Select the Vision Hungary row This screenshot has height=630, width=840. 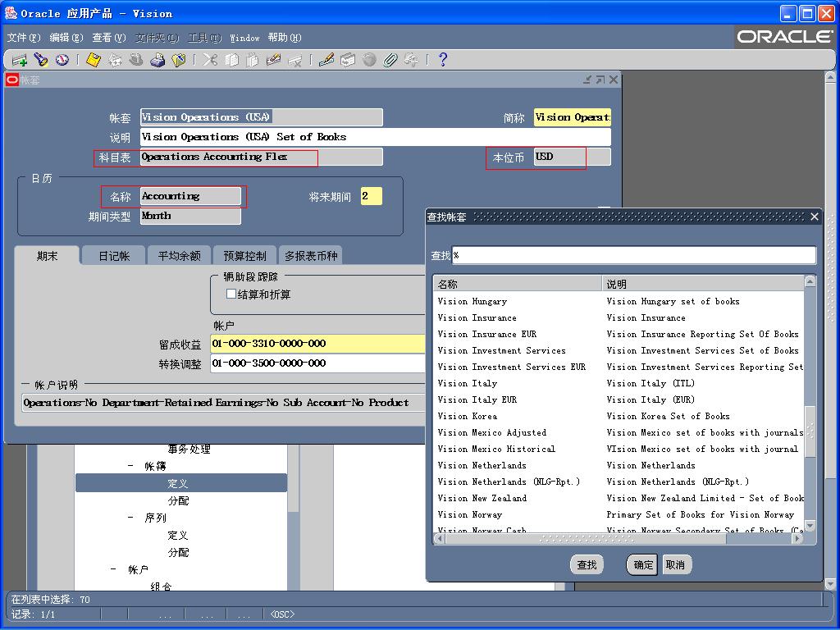point(619,301)
